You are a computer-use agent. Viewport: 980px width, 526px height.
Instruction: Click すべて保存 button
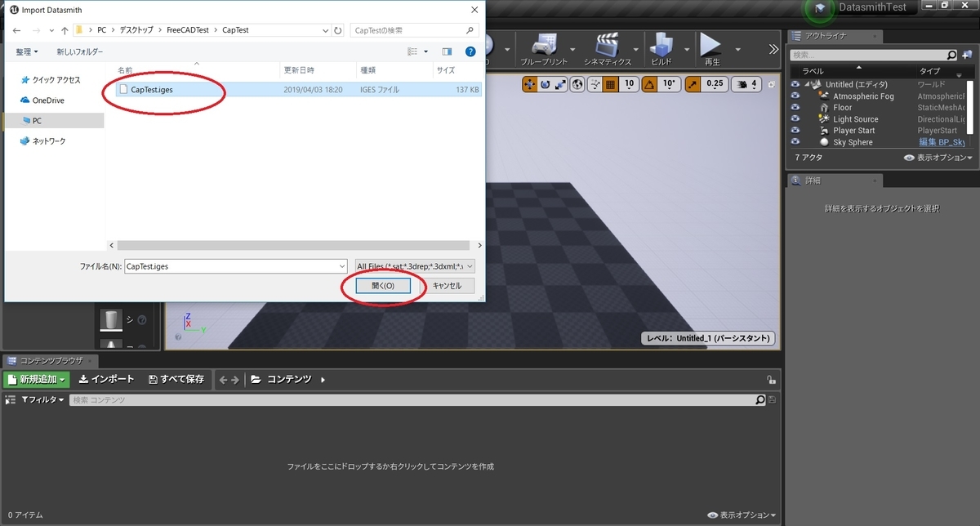click(x=176, y=380)
